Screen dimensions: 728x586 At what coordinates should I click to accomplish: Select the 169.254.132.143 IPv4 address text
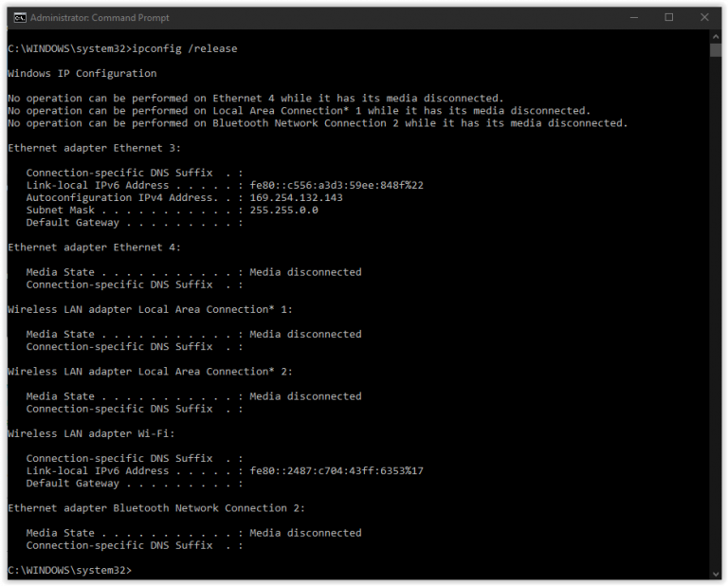[x=296, y=197]
